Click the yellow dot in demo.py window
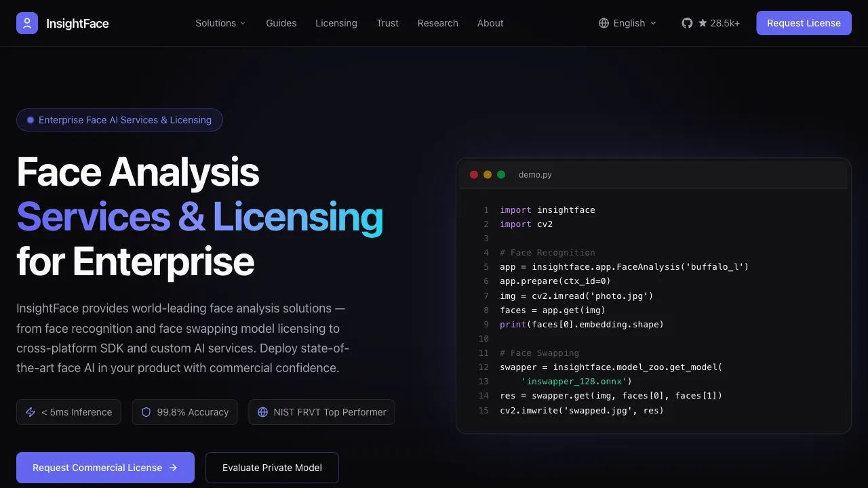Image resolution: width=868 pixels, height=488 pixels. point(488,175)
